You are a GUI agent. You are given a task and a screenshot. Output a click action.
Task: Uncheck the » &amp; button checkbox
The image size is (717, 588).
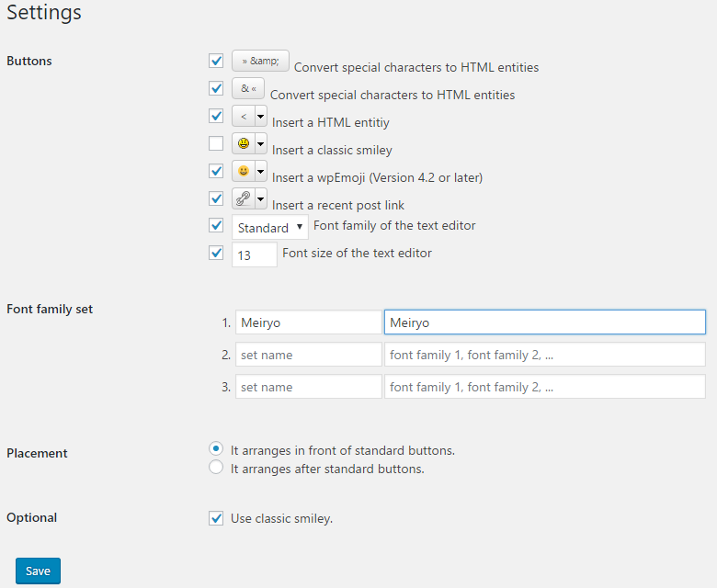point(216,61)
